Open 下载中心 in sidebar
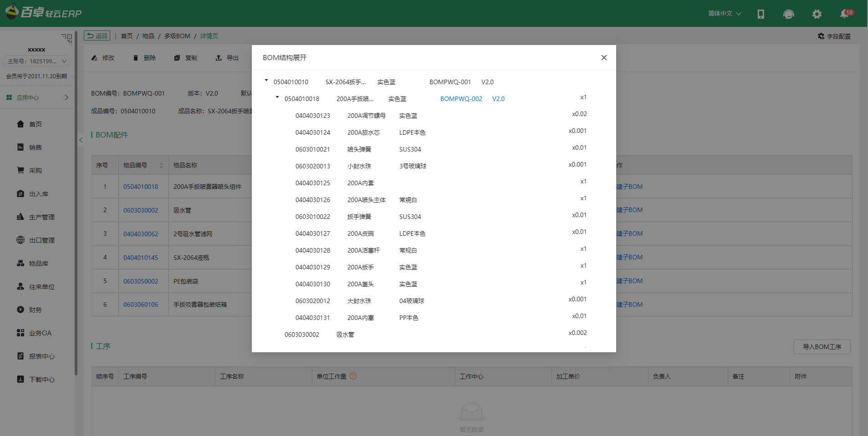The width and height of the screenshot is (868, 436). coord(36,380)
